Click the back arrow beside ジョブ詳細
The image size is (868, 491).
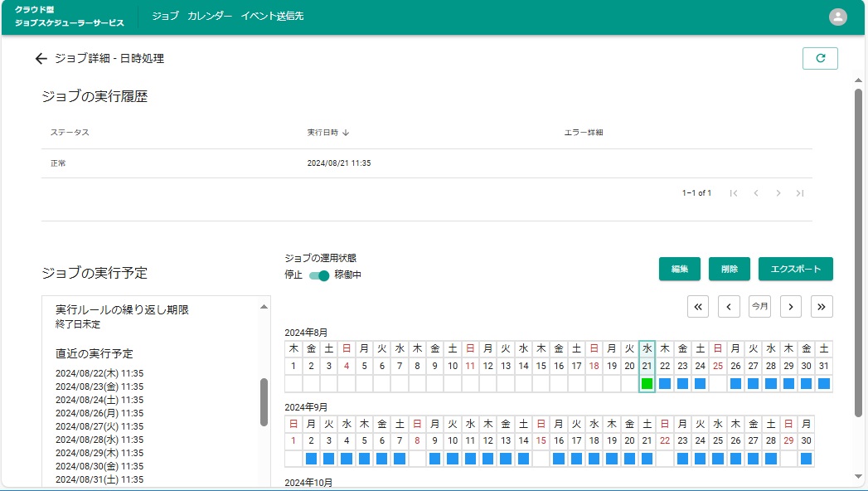41,59
